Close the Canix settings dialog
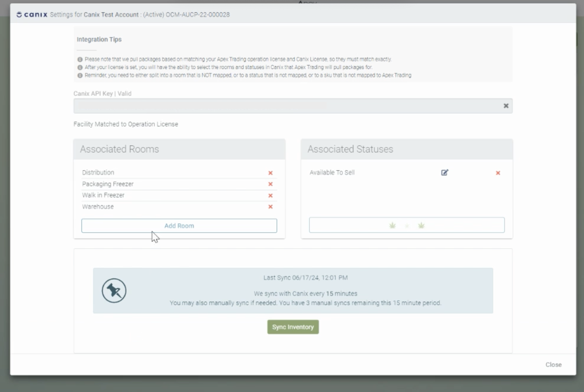 (x=554, y=365)
